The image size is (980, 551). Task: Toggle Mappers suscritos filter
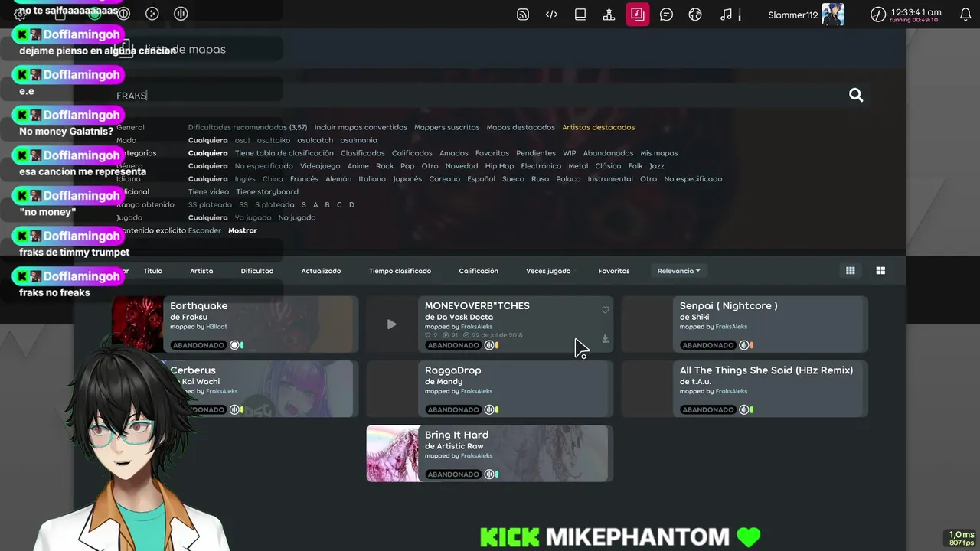click(446, 127)
